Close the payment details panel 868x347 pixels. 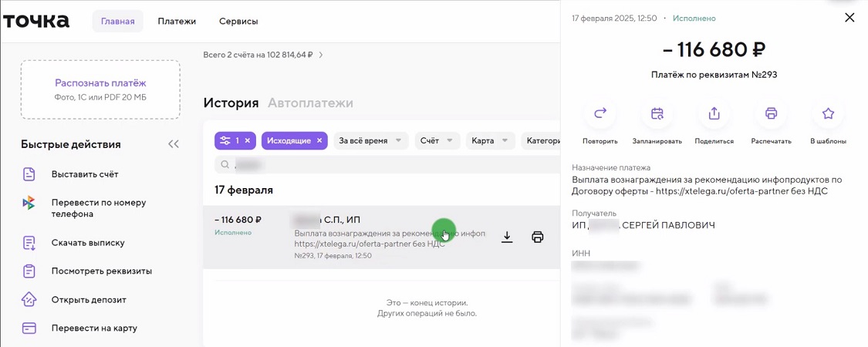pos(849,19)
